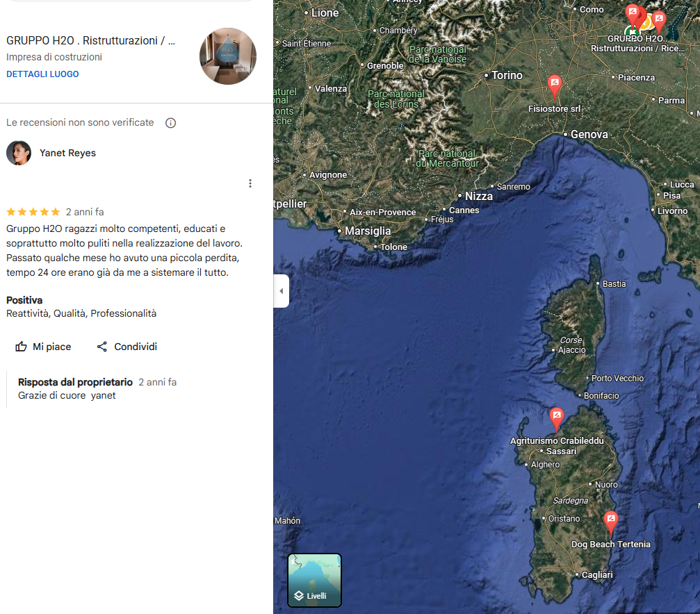Open the Livelli map layers thumbnail
Image resolution: width=700 pixels, height=614 pixels.
(x=314, y=580)
